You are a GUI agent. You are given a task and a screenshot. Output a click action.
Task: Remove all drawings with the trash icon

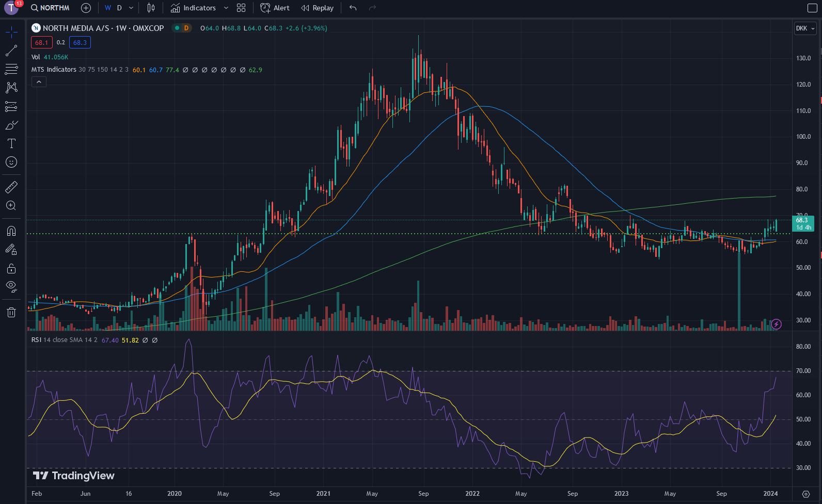click(11, 312)
